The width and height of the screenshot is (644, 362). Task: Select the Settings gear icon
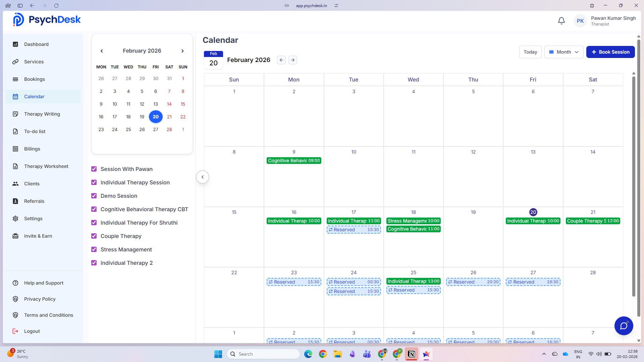coord(15,219)
